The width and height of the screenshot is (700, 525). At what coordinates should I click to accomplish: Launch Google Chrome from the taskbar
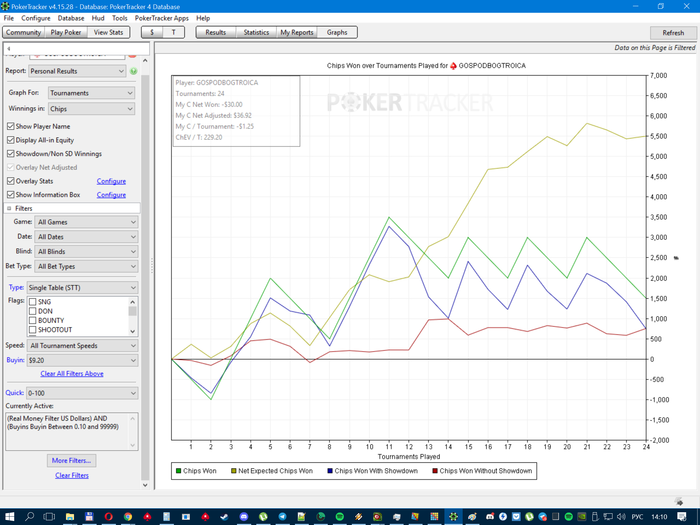click(128, 517)
